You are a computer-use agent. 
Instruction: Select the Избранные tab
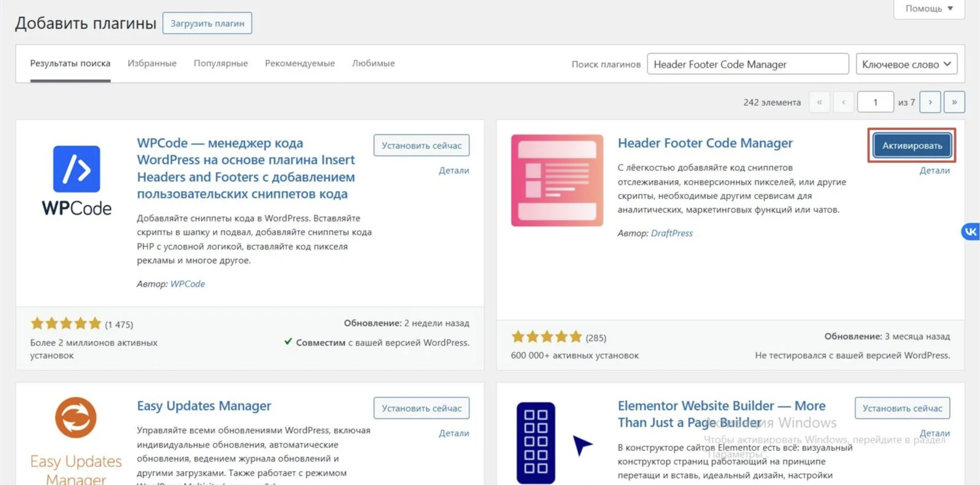[152, 63]
